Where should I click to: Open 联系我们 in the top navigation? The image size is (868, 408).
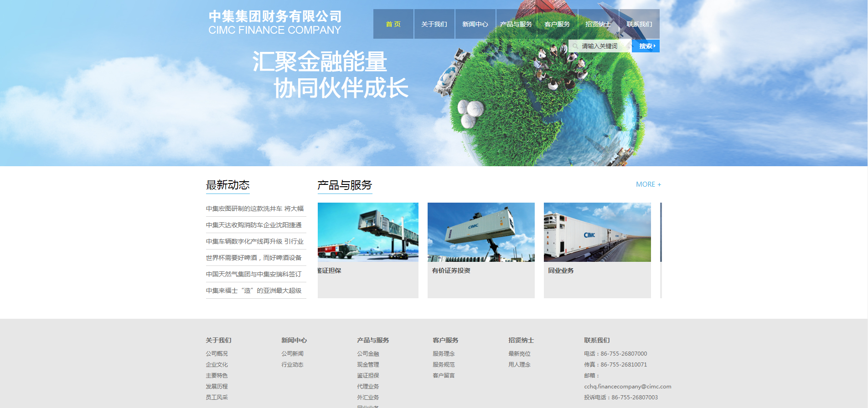point(639,24)
